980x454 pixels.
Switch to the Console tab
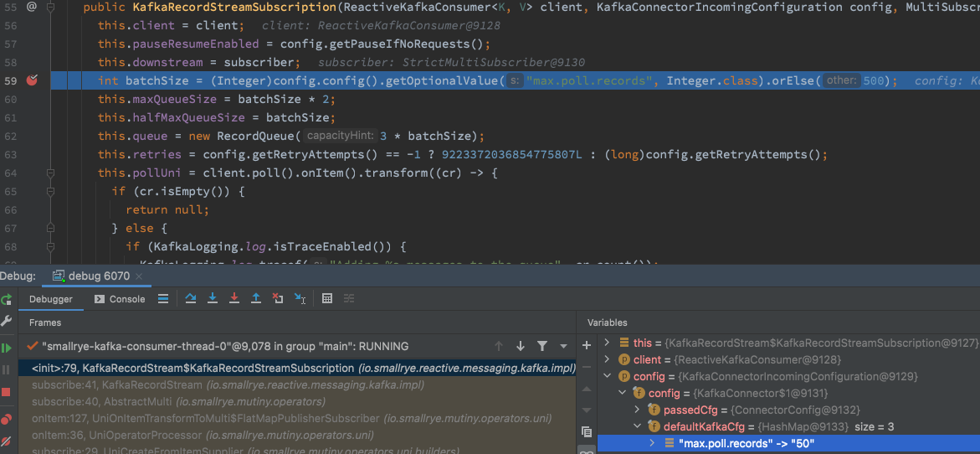[120, 300]
